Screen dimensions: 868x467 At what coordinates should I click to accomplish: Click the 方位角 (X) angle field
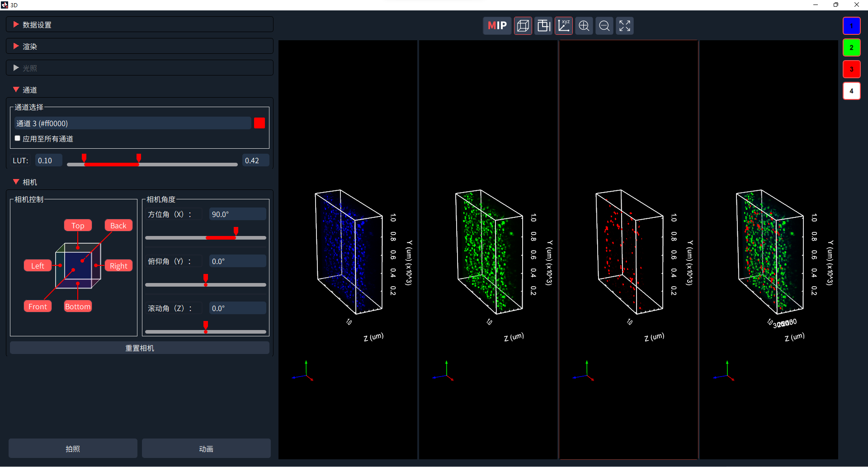(x=238, y=214)
